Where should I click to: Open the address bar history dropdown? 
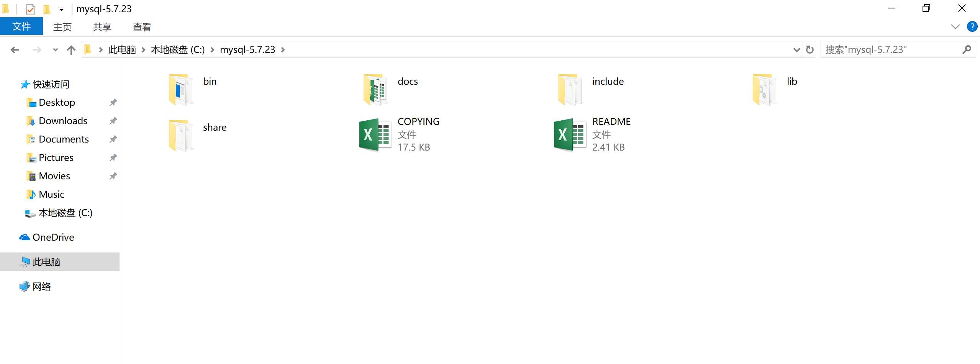[x=796, y=50]
